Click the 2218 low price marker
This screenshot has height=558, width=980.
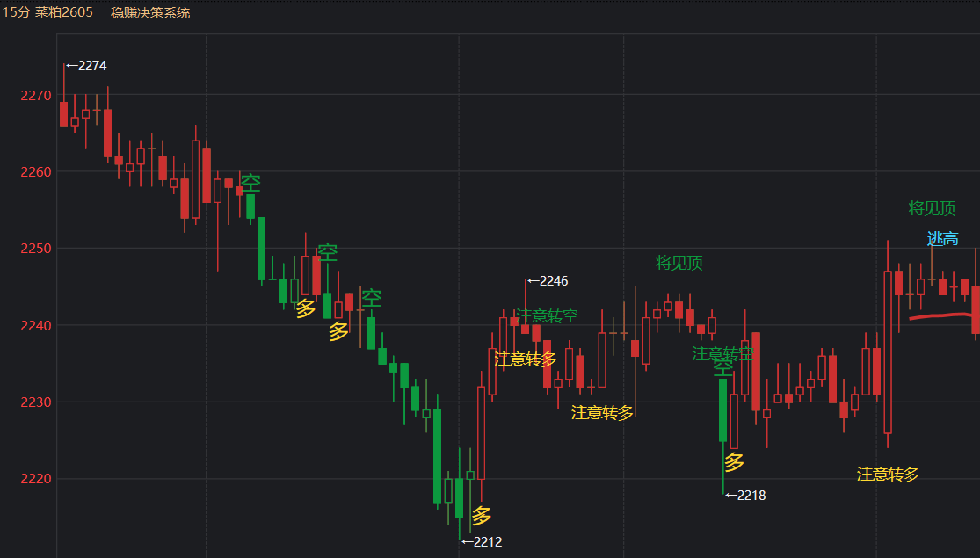coord(745,496)
